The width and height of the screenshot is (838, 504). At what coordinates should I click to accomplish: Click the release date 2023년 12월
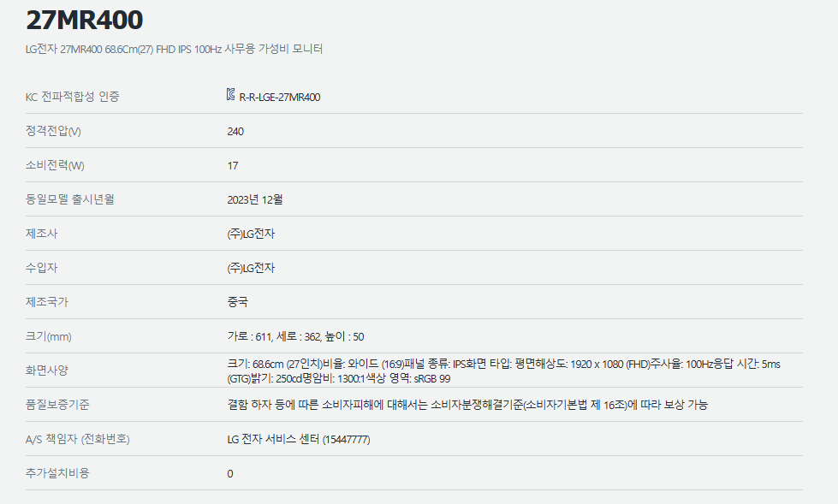pyautogui.click(x=255, y=199)
